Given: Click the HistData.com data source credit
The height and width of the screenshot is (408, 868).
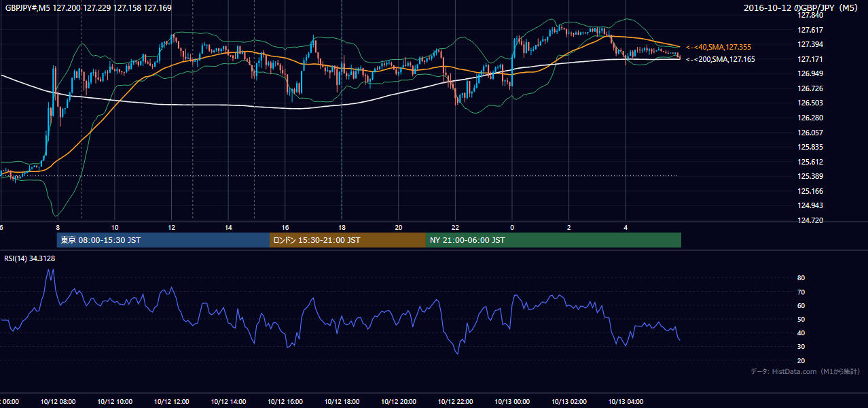Looking at the screenshot, I should point(806,371).
